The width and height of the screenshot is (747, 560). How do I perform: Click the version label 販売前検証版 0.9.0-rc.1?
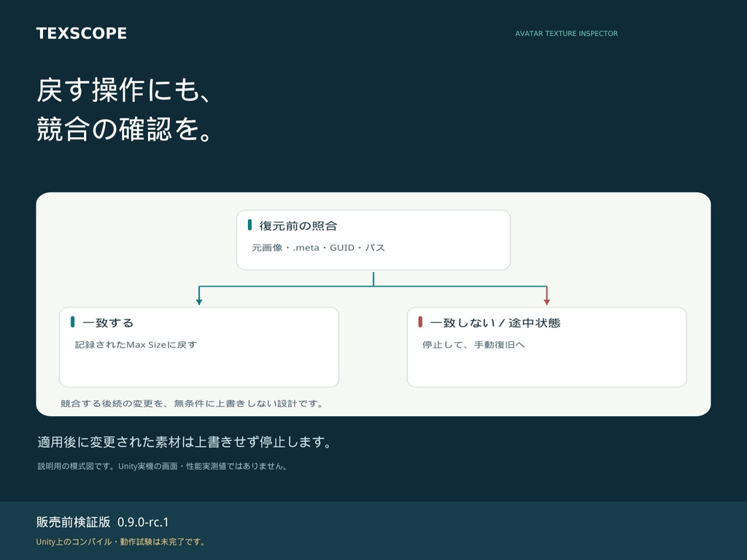click(102, 522)
